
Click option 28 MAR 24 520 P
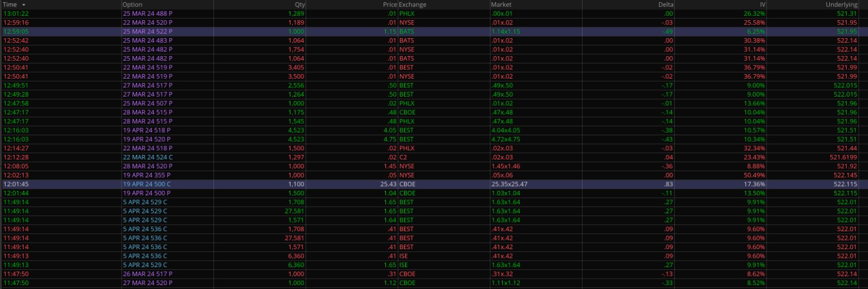(x=147, y=166)
